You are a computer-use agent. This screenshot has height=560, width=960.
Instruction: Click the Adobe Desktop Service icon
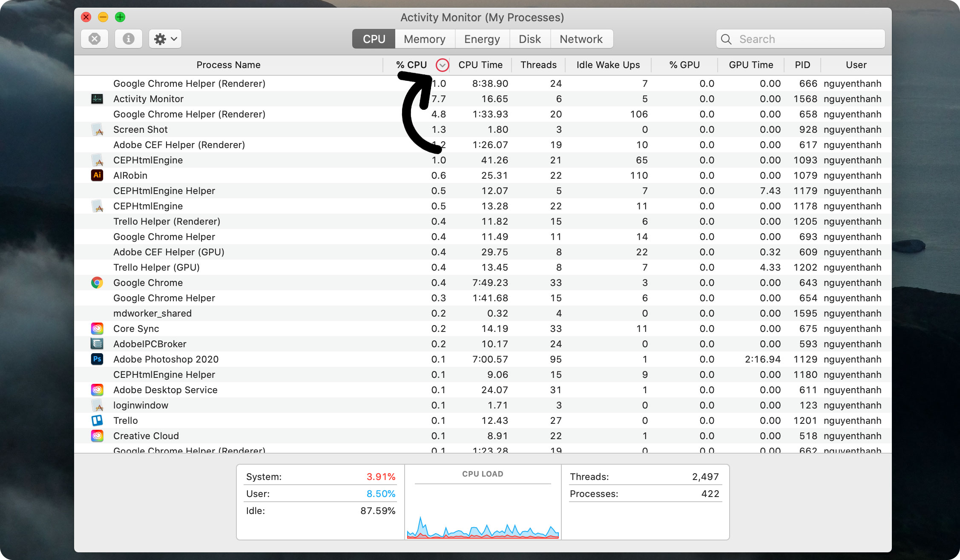click(x=97, y=390)
